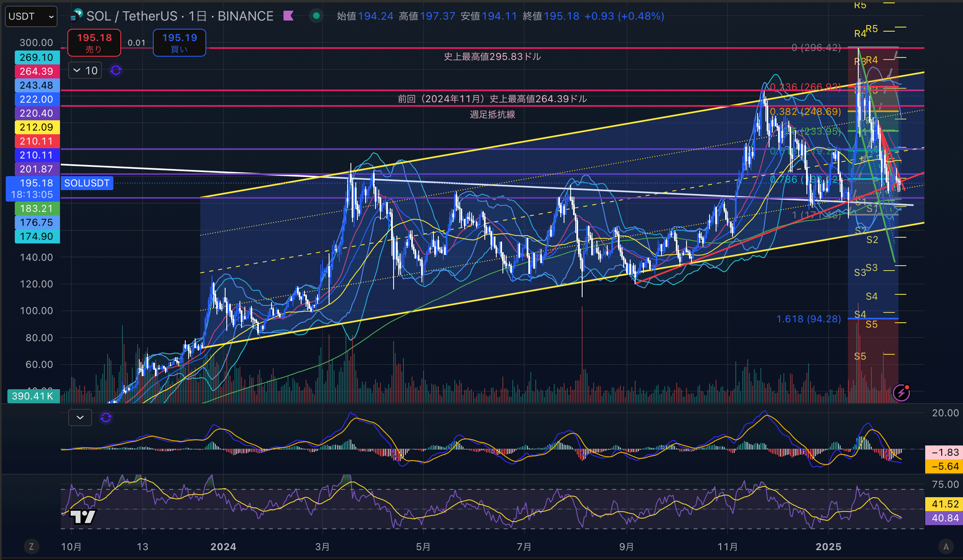Click the 269.10 cyan price label
The width and height of the screenshot is (963, 560).
37,57
